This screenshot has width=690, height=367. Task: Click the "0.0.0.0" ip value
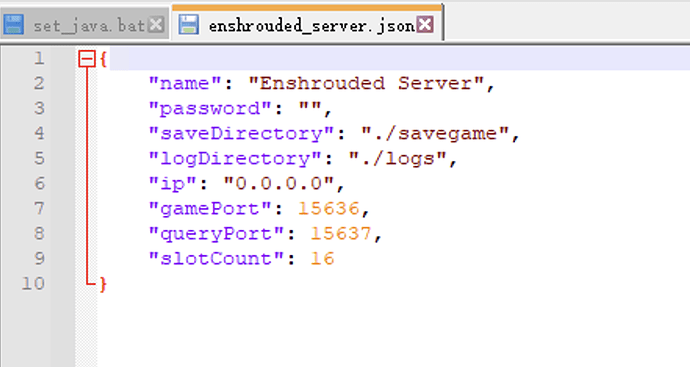[x=279, y=184]
